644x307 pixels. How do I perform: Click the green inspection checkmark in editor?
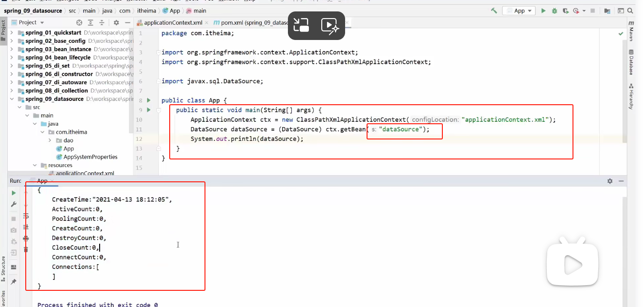click(621, 34)
